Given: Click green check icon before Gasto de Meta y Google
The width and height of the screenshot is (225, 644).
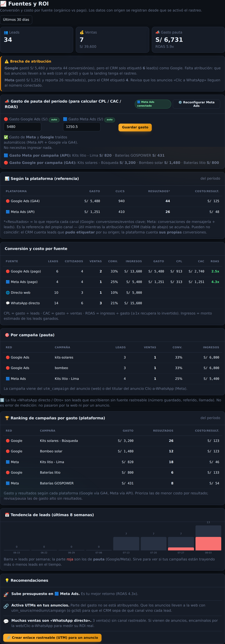Looking at the screenshot, I should tap(6, 137).
